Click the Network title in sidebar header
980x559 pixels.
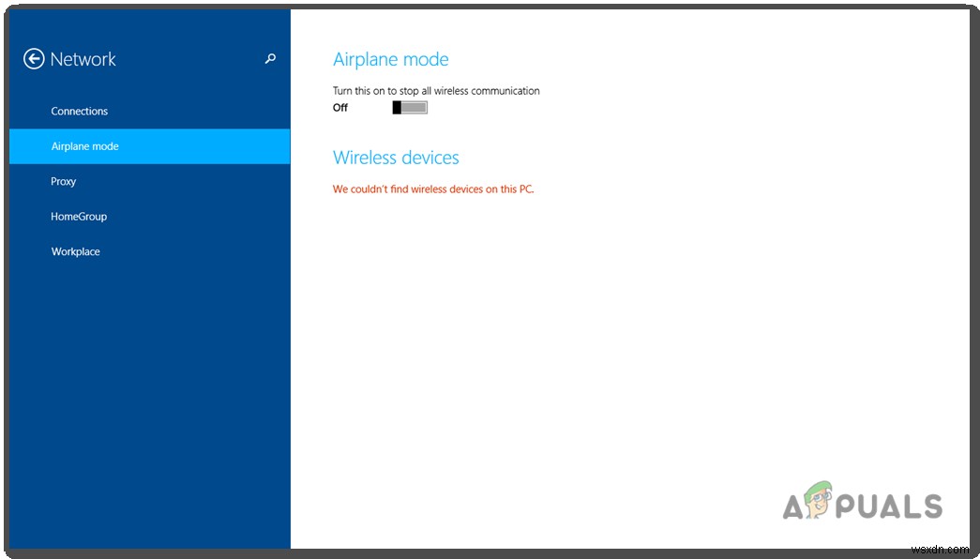(83, 59)
